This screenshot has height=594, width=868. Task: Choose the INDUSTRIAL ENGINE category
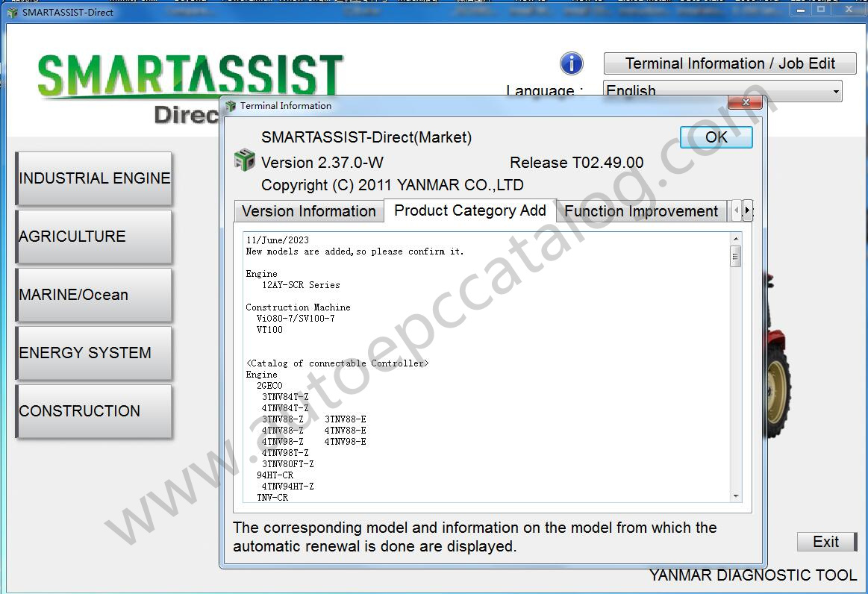click(x=94, y=178)
